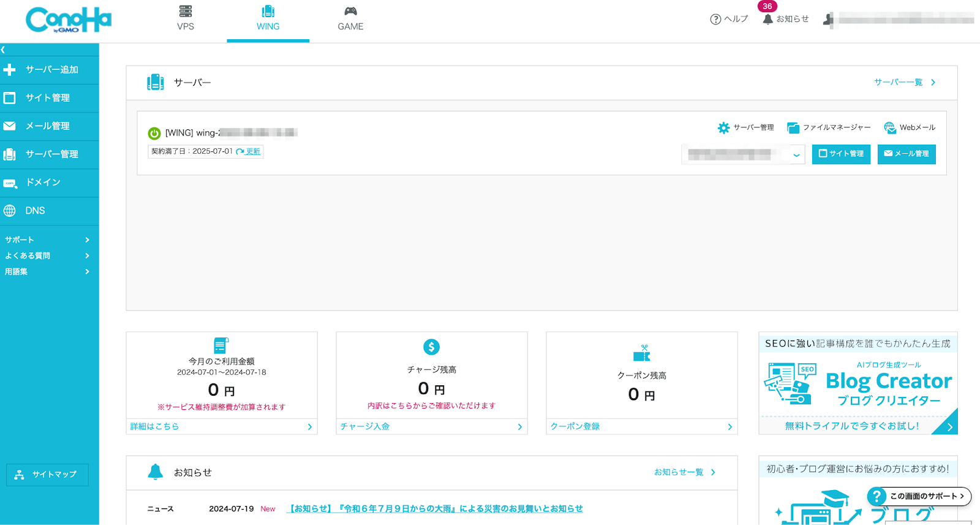This screenshot has width=980, height=525.
Task: Open the 令和6年7月 heavy rain news link
Action: [434, 509]
